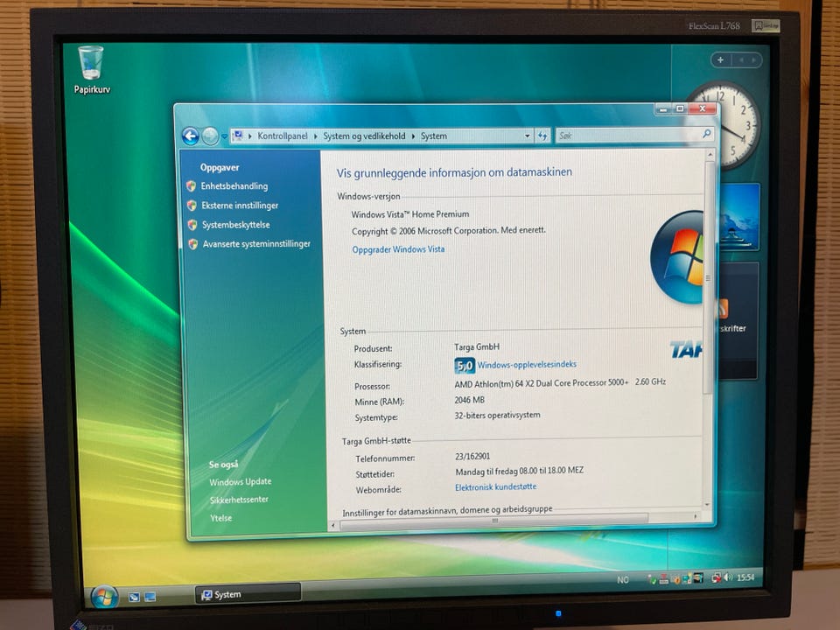840x630 pixels.
Task: Open the Windows Start orb
Action: pos(104,597)
